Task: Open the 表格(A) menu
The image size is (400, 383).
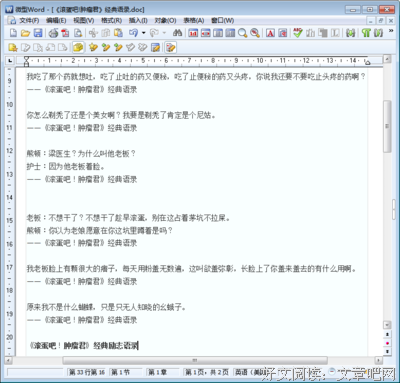Action: click(x=193, y=21)
